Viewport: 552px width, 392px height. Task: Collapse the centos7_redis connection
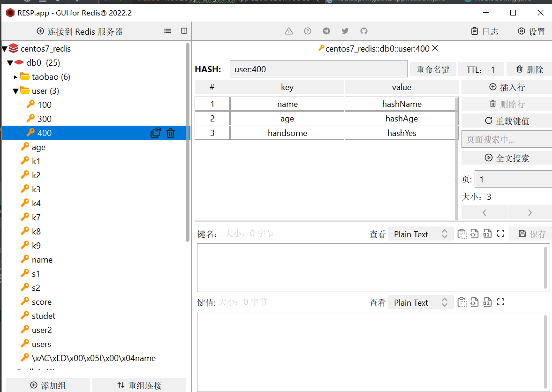[5, 49]
